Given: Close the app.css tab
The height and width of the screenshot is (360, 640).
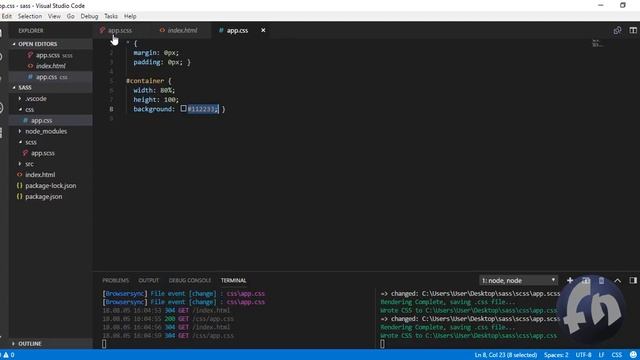Looking at the screenshot, I should [263, 30].
